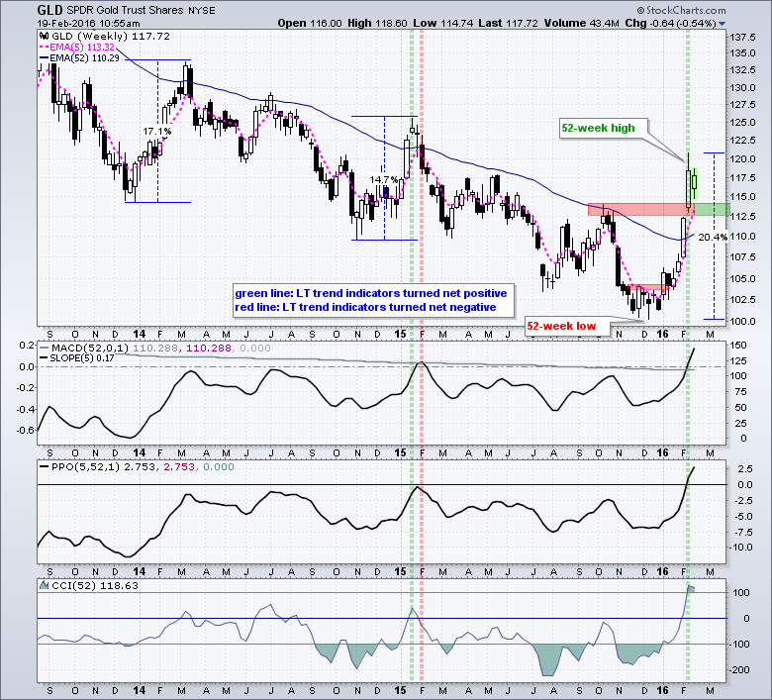Click the 20.4% advance measurement label
The image size is (772, 700).
click(x=713, y=237)
